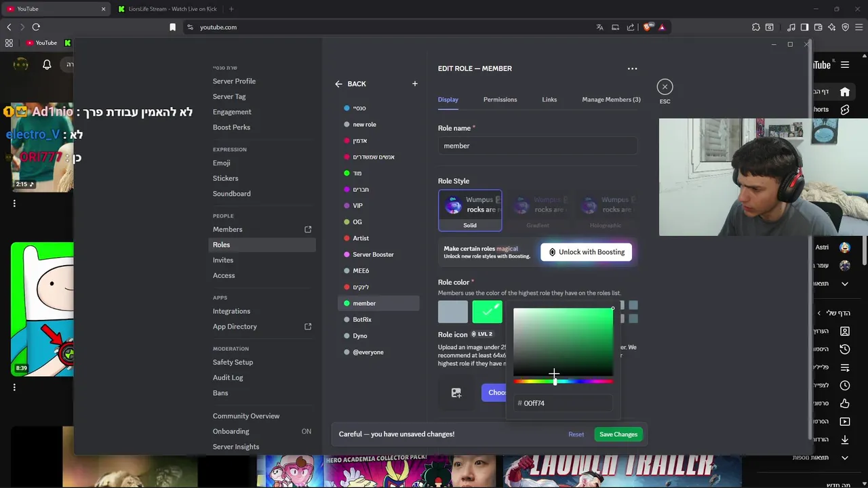Select the Display tab
868x488 pixels.
[x=448, y=100]
